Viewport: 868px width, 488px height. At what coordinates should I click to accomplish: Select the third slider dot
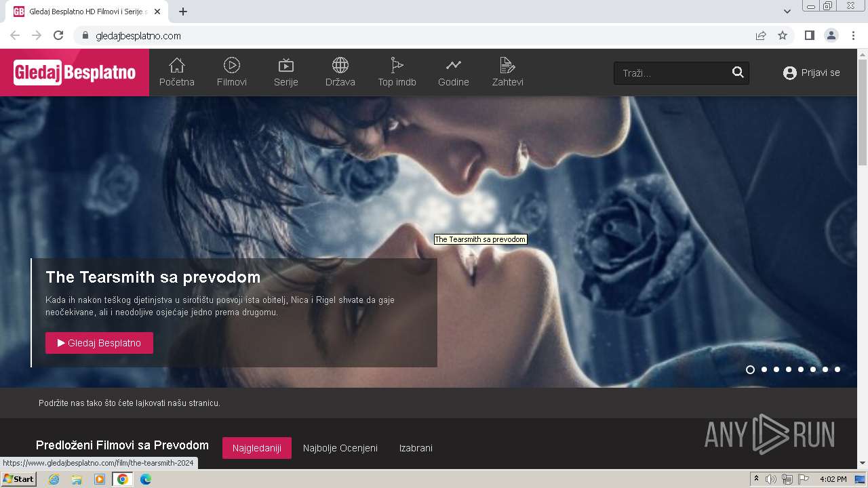tap(776, 369)
